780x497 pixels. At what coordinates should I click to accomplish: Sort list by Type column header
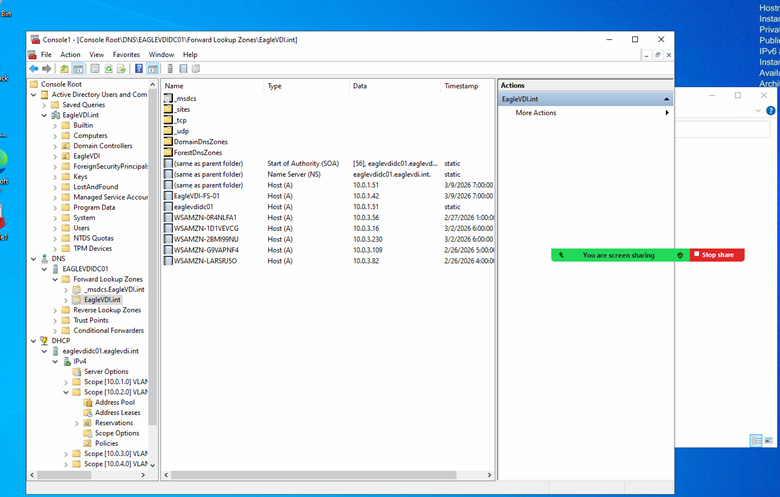point(307,86)
